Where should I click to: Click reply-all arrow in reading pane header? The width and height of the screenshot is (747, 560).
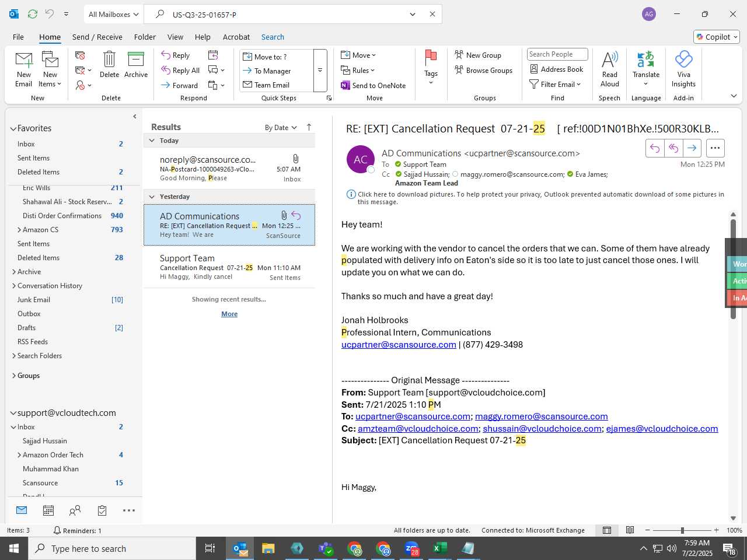[x=673, y=148]
